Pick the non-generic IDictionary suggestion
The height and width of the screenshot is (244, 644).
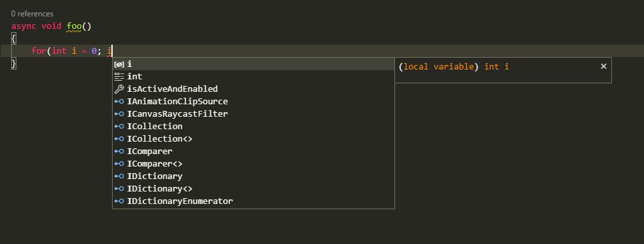(x=254, y=176)
